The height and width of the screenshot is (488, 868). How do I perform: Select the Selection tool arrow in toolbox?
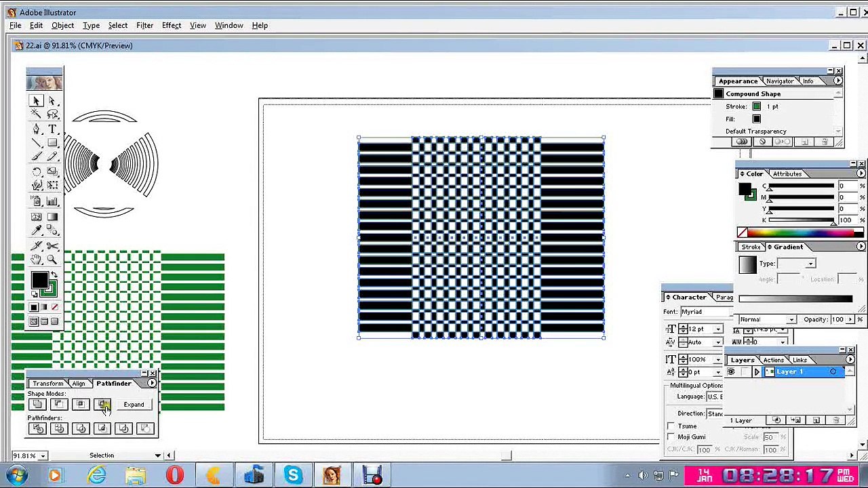[36, 101]
